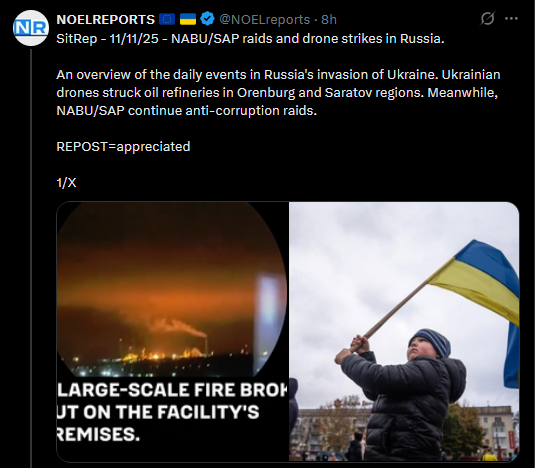Open the NR profile avatar
535x468 pixels.
tap(31, 28)
